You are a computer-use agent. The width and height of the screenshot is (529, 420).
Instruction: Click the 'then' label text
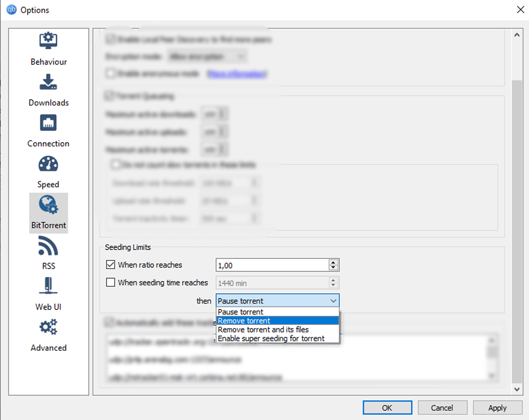[204, 301]
